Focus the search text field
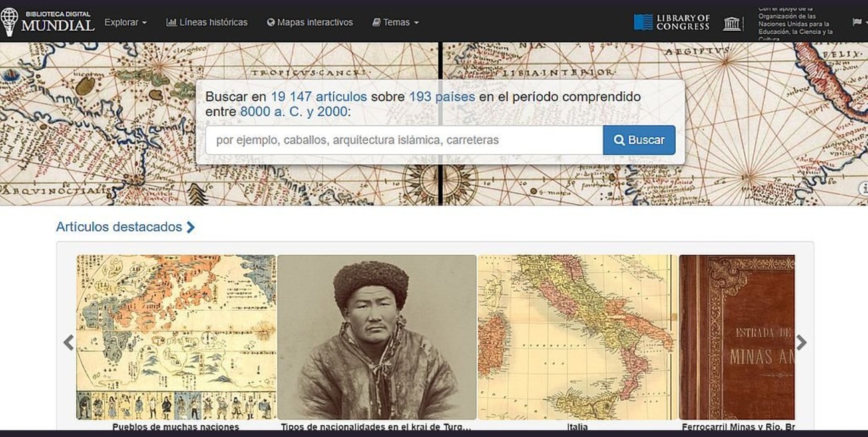 point(403,140)
